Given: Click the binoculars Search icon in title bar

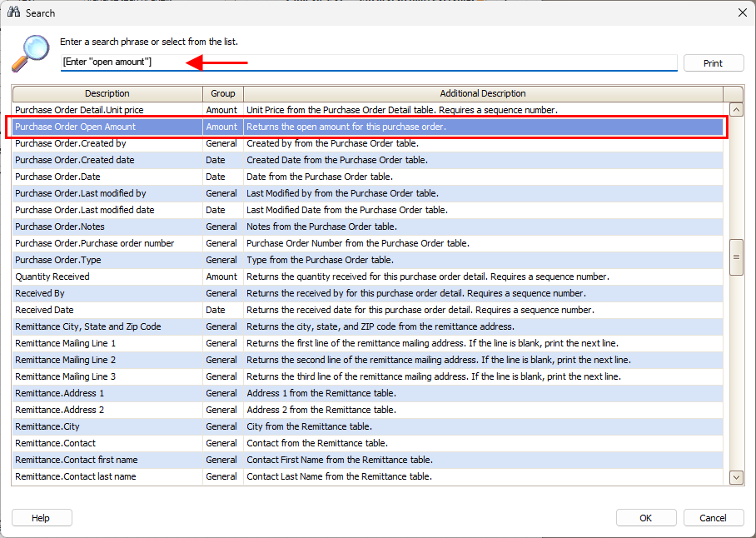Looking at the screenshot, I should pos(13,12).
